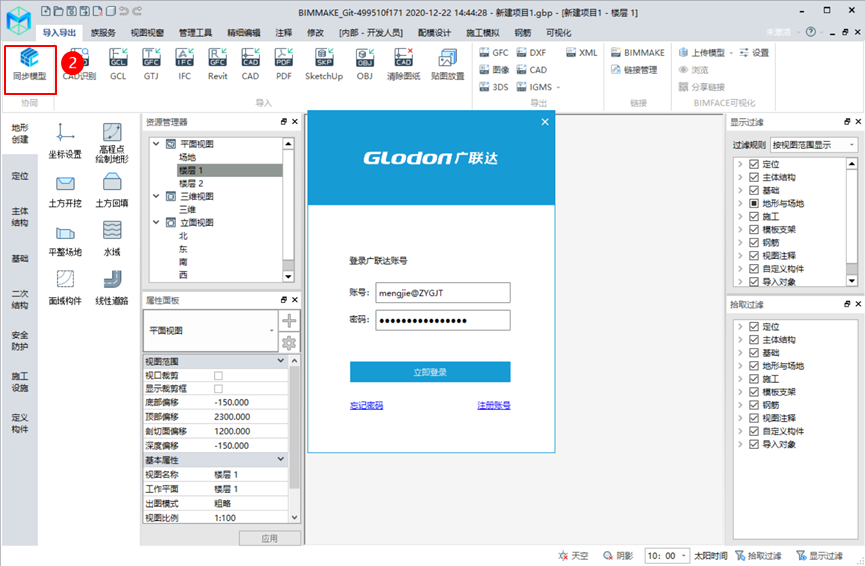Screen dimensions: 865x566
Task: Select the 面域构件 area component tool
Action: pos(65,288)
